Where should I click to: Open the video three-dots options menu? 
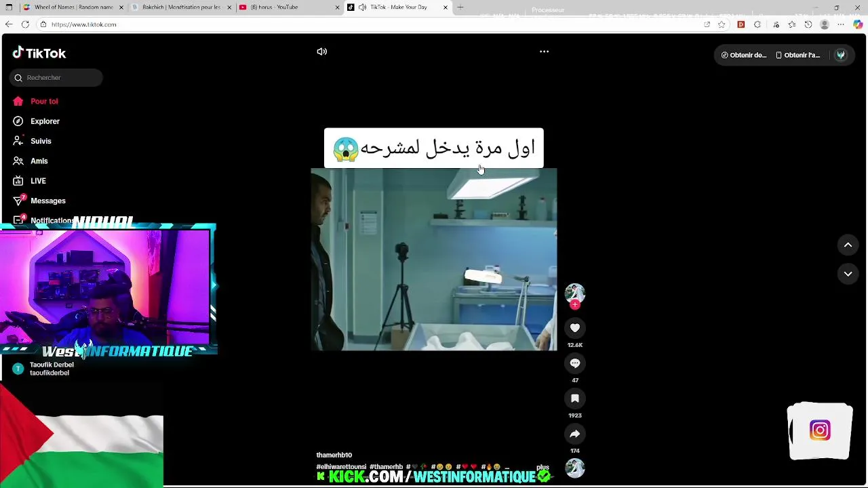coord(544,52)
